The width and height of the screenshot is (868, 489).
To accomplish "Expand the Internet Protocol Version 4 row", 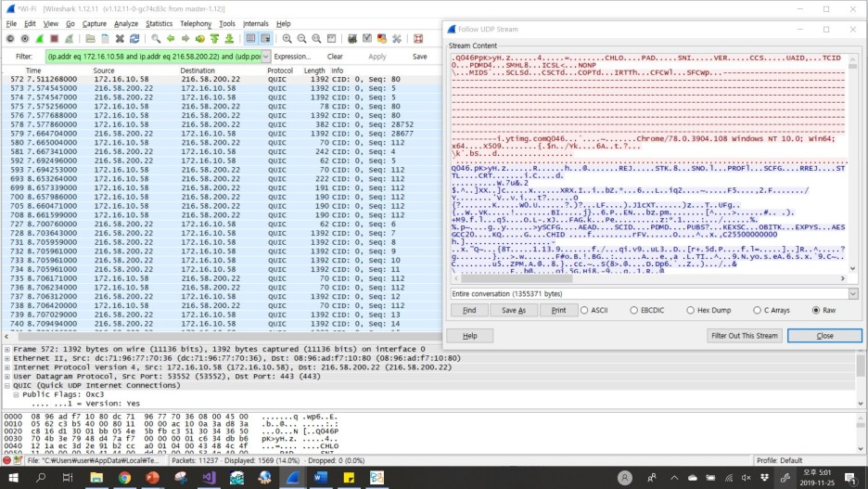I will tap(7, 367).
